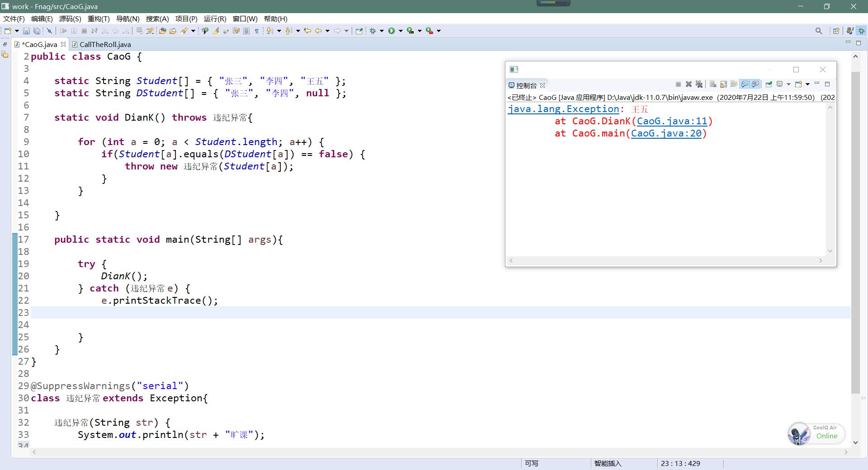Click the Save All toolbar icon
This screenshot has height=470, width=868.
click(x=37, y=31)
